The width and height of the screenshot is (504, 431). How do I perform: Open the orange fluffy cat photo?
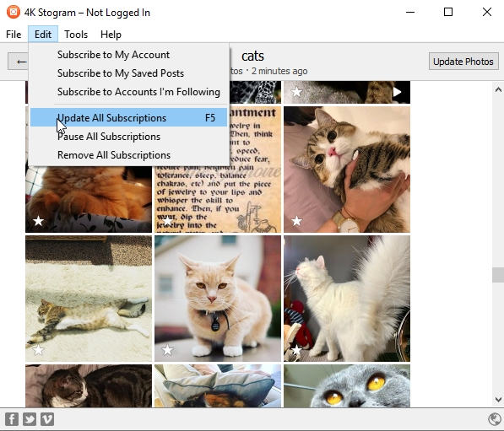click(89, 199)
